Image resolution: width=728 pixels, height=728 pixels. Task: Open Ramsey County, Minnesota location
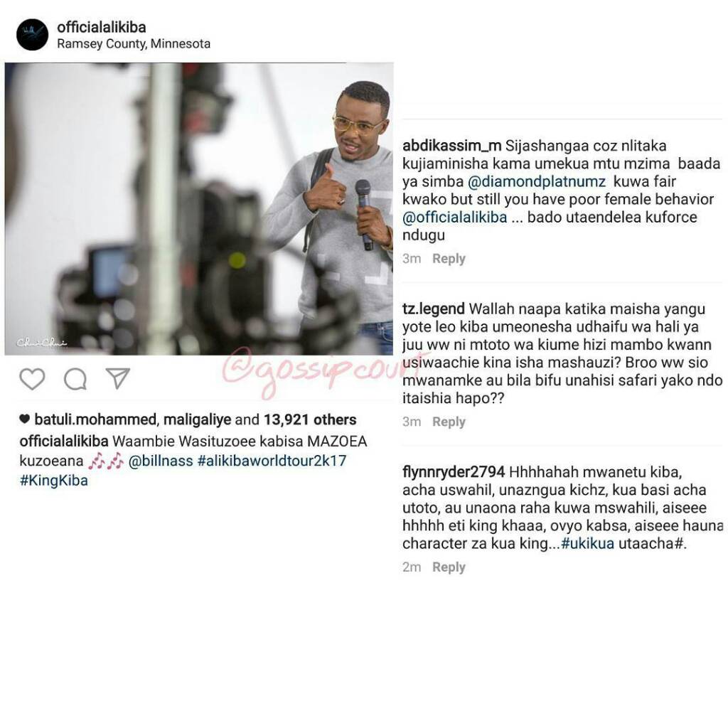click(x=134, y=44)
